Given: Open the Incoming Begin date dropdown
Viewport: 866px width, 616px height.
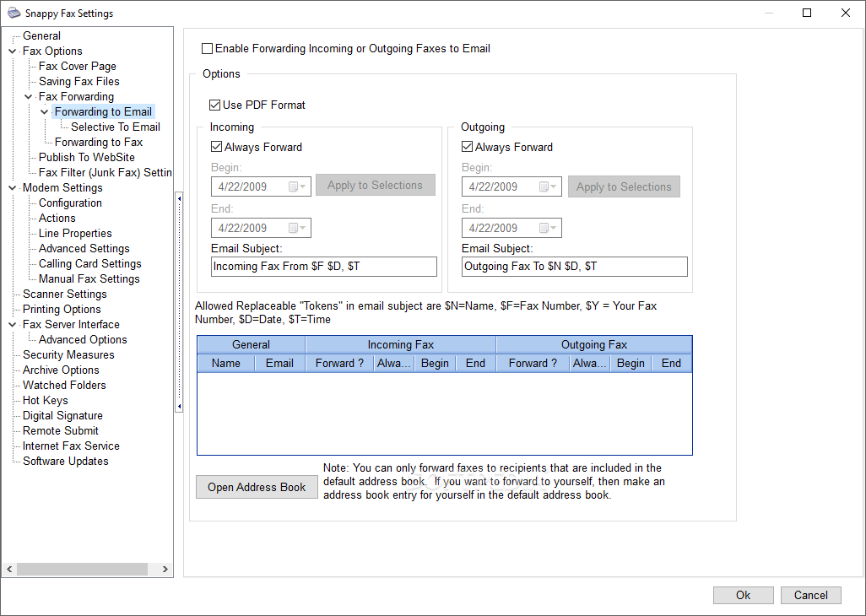Looking at the screenshot, I should 298,186.
